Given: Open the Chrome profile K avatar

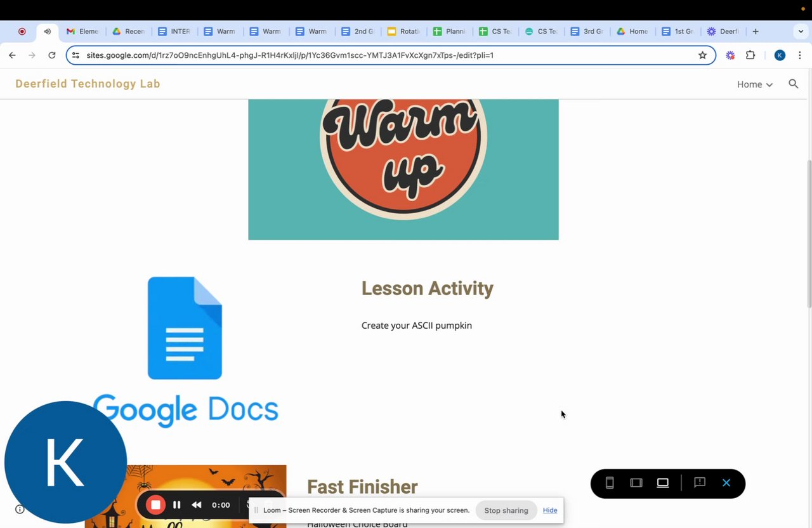Looking at the screenshot, I should point(780,55).
